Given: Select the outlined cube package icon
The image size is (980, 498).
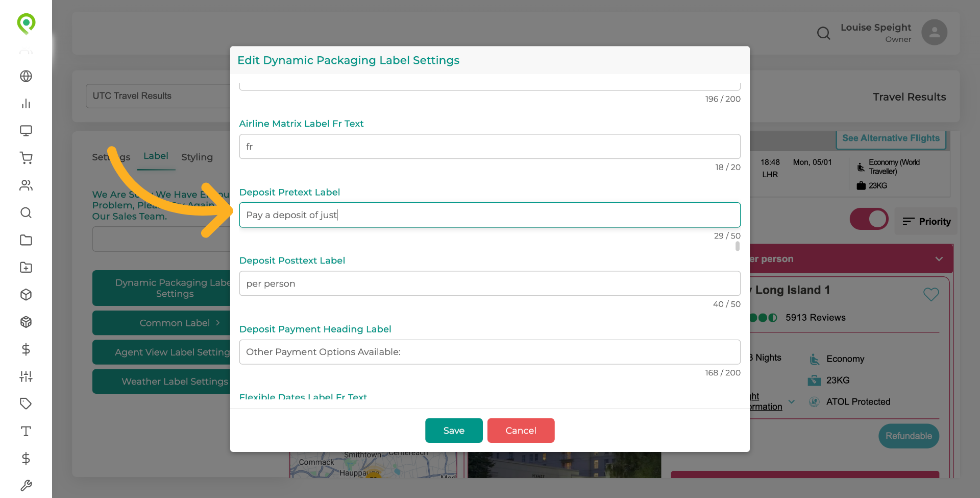Looking at the screenshot, I should [x=26, y=295].
